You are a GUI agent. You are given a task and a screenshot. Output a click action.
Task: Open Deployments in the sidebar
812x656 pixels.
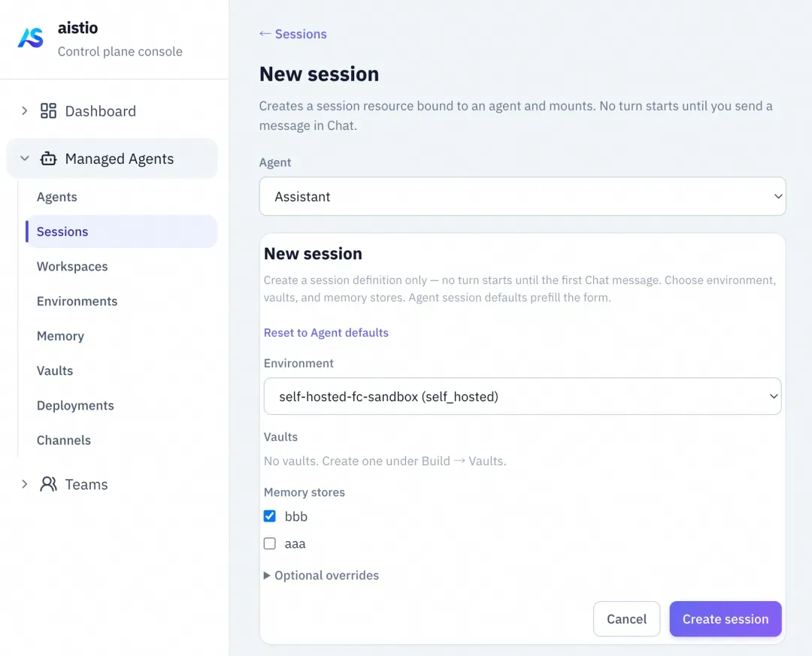coord(75,406)
